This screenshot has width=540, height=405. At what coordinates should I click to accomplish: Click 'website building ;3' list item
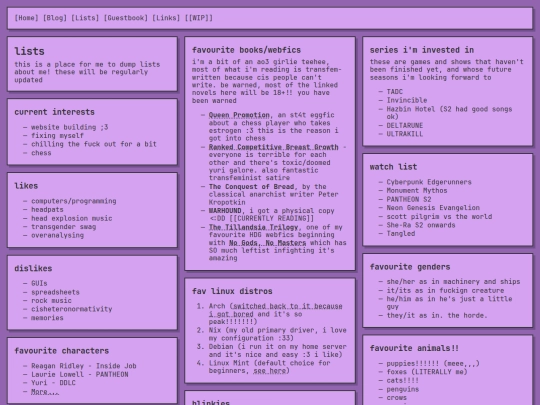tap(70, 127)
